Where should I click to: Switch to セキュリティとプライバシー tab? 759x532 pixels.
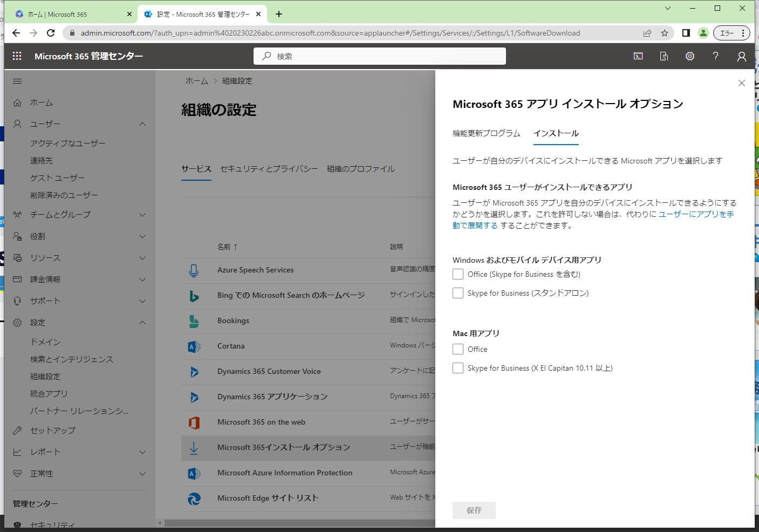click(269, 169)
